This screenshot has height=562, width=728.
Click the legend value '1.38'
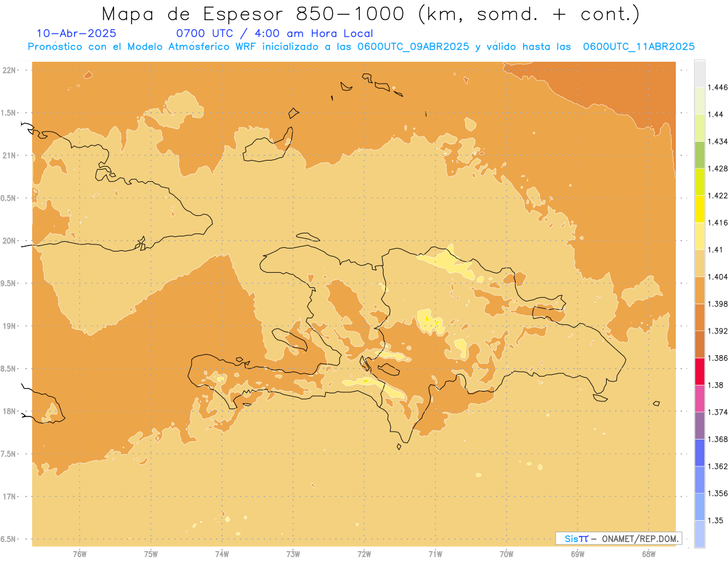coord(715,385)
